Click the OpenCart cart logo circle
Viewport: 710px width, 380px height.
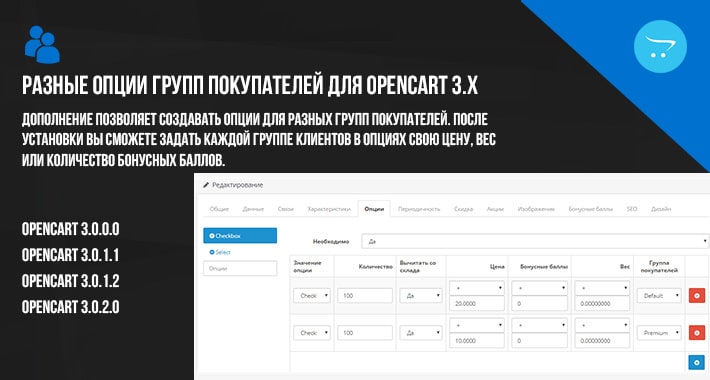[660, 47]
